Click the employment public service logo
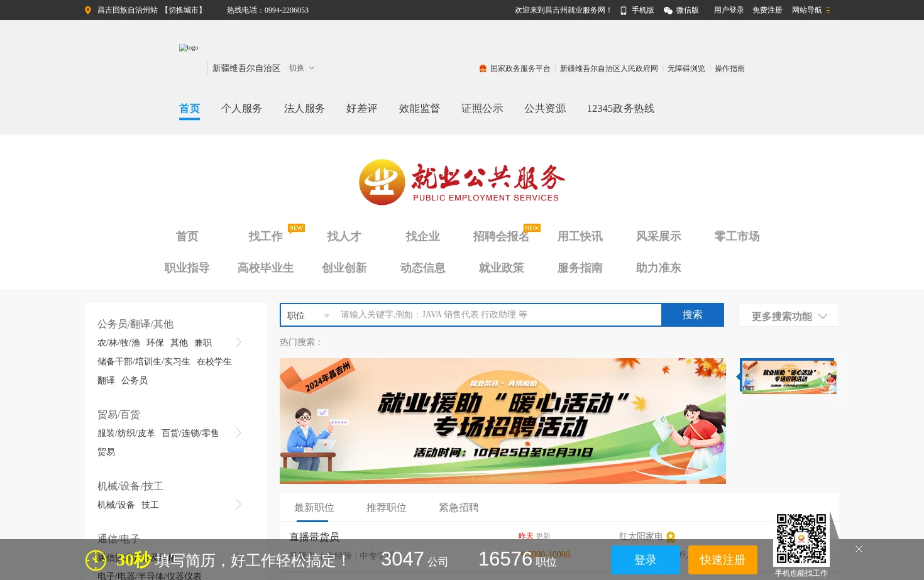The height and width of the screenshot is (580, 924). click(x=462, y=182)
